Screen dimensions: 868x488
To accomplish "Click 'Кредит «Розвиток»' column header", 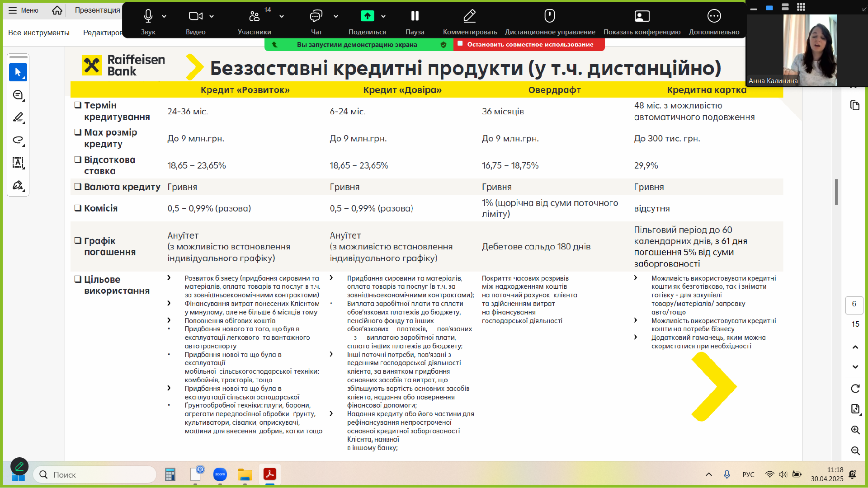I will pos(245,90).
